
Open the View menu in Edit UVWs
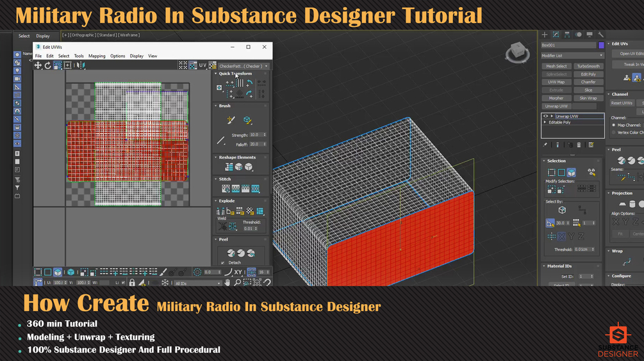tap(153, 56)
